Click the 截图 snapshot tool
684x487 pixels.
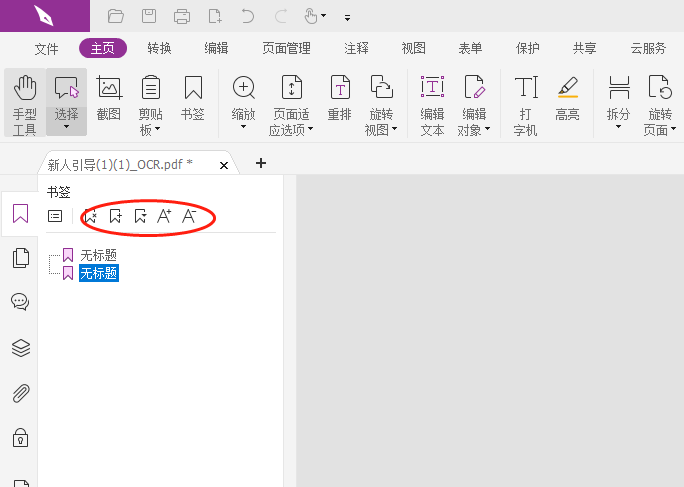tap(109, 98)
